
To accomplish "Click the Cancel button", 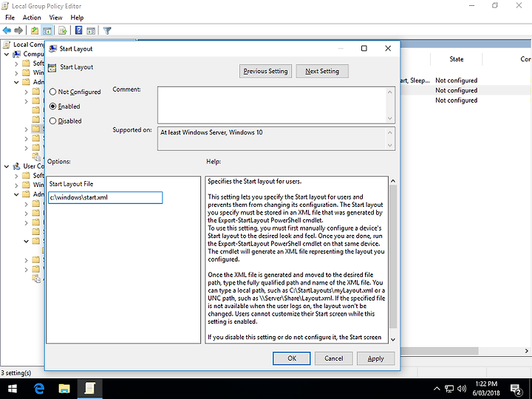I will tap(333, 358).
